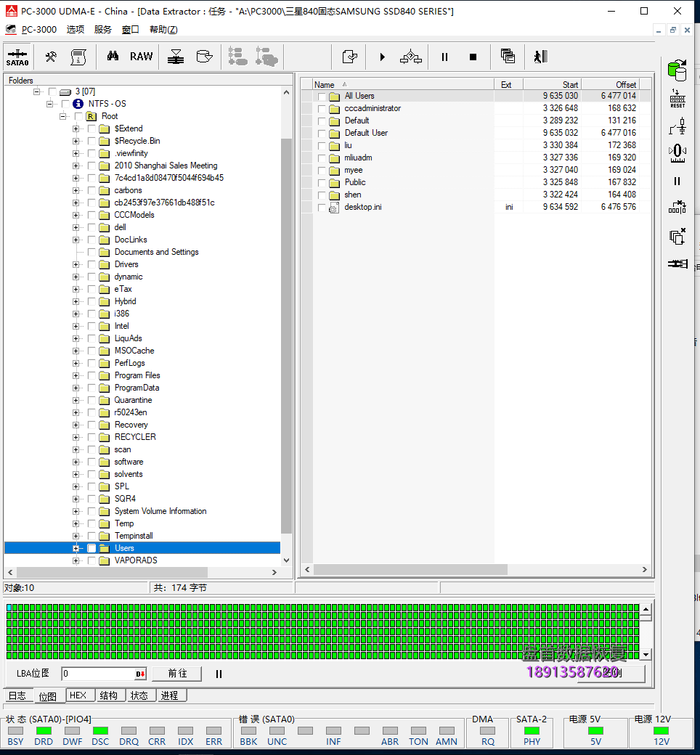Open the 帮助(Z) menu
This screenshot has width=700, height=755.
163,29
